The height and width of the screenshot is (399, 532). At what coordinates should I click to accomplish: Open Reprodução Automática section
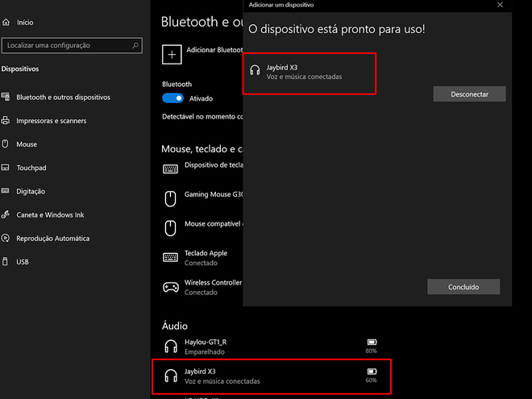[53, 239]
